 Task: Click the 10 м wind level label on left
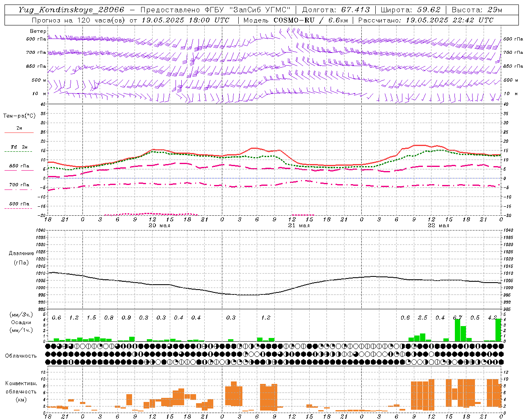(39, 94)
